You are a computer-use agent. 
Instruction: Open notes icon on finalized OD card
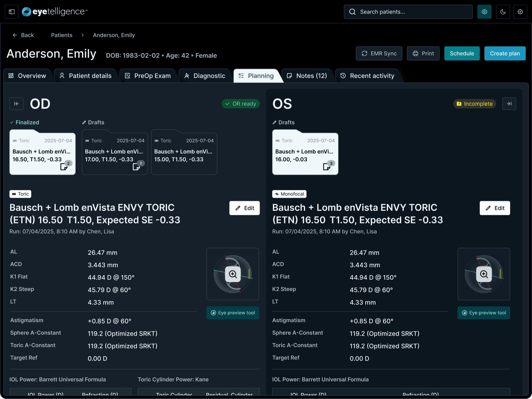pyautogui.click(x=64, y=167)
